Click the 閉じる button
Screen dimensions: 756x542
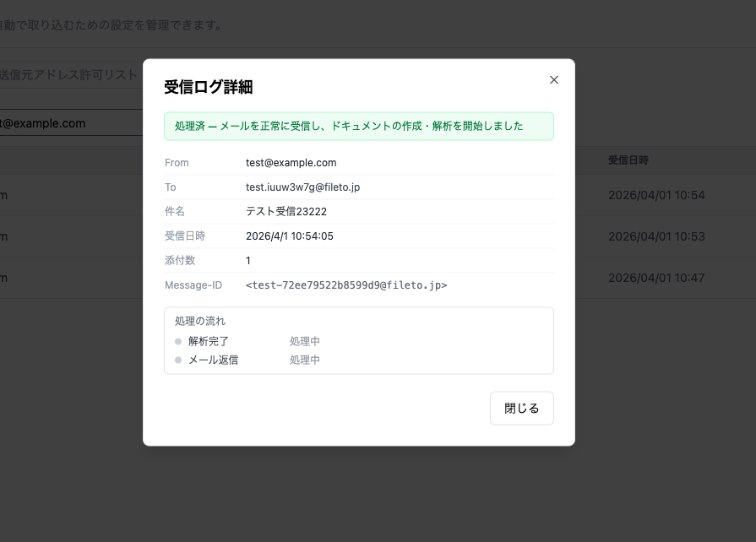[x=522, y=408]
